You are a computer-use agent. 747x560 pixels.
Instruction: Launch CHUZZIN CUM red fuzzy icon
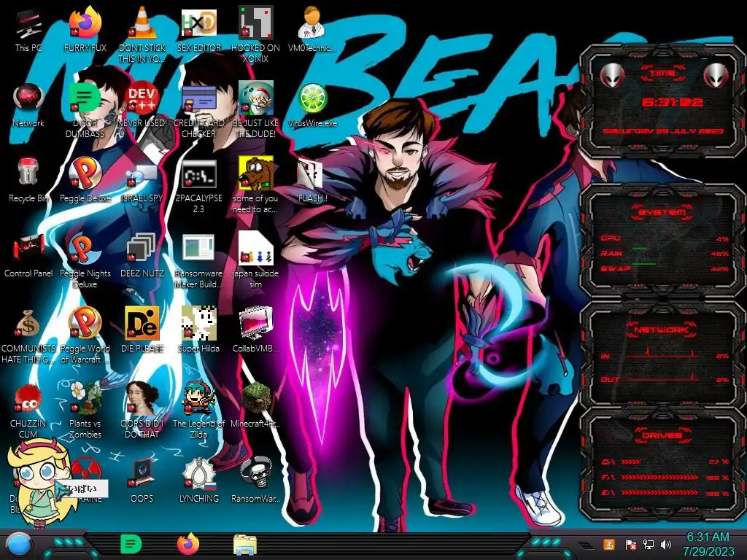click(28, 399)
